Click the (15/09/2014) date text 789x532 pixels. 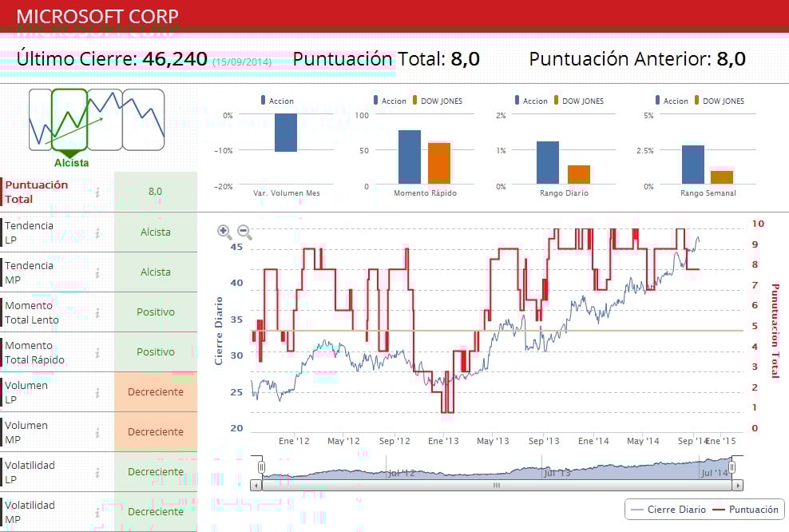pyautogui.click(x=242, y=62)
